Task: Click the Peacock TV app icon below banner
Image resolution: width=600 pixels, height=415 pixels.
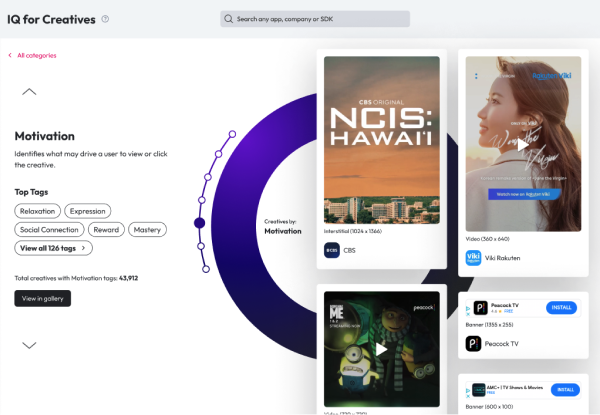Action: point(473,343)
